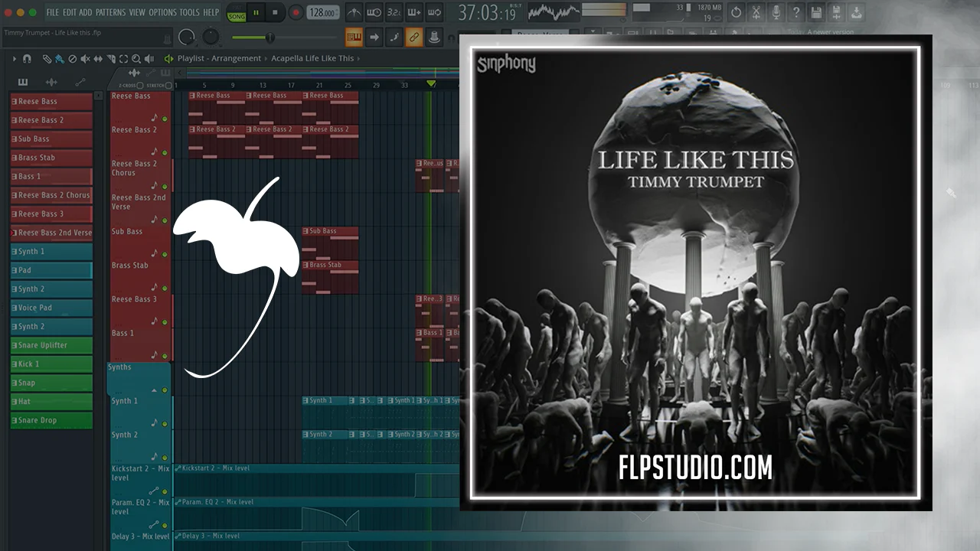
Task: Select the playlist Zoom tool
Action: pyautogui.click(x=136, y=59)
